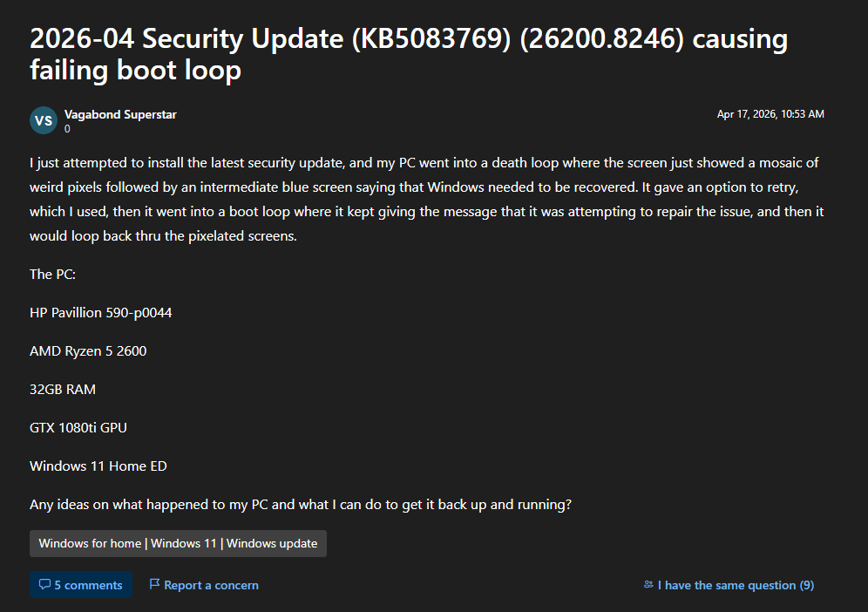868x612 pixels.
Task: Select the Windows 11 tag
Action: (183, 543)
